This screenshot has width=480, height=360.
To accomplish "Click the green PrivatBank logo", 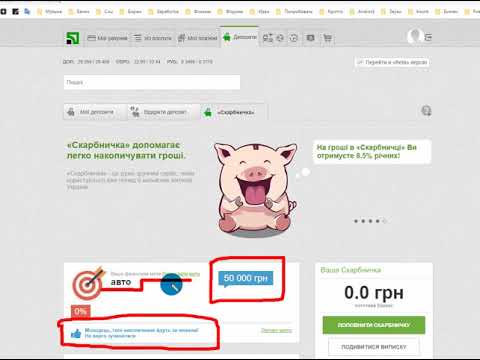I will [x=73, y=38].
